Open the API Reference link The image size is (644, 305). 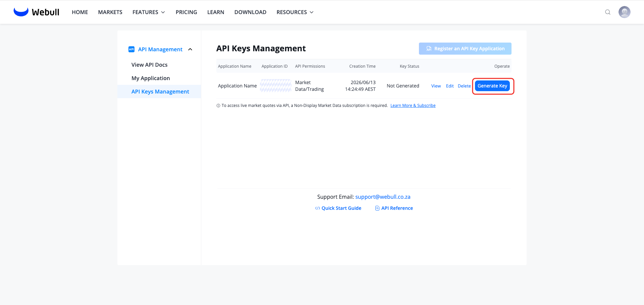click(x=397, y=208)
